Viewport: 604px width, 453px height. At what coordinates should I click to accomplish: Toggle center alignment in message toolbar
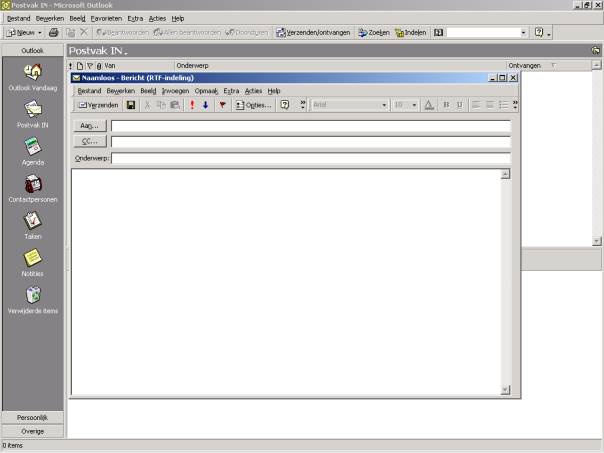coord(490,105)
